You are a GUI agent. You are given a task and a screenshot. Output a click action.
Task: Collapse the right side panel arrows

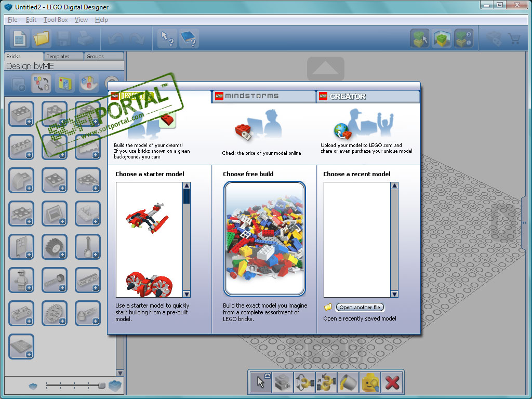click(x=524, y=223)
